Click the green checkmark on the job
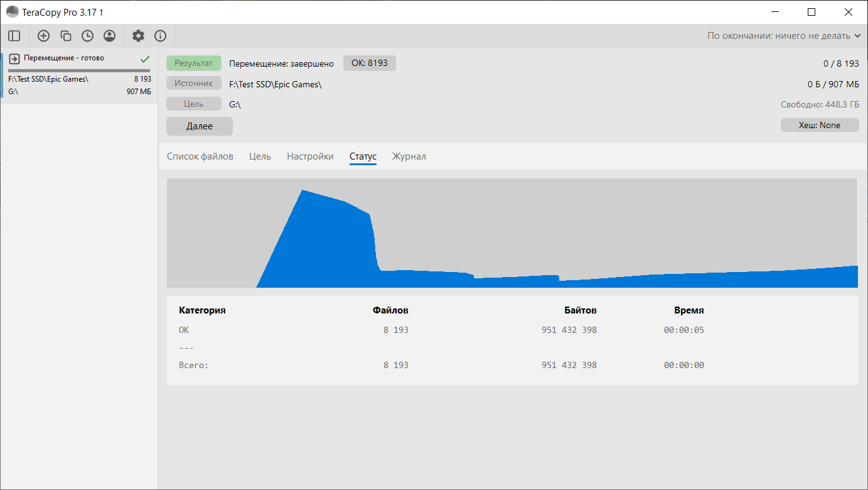Image resolution: width=868 pixels, height=490 pixels. 145,58
